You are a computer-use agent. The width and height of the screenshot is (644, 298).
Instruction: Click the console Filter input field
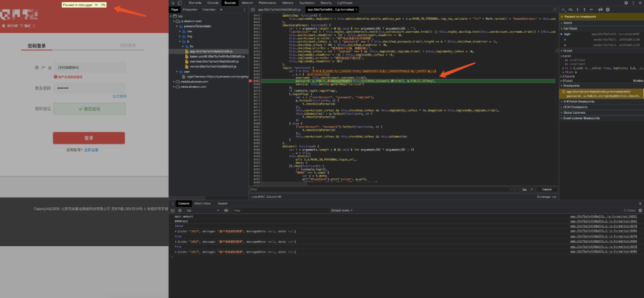coord(279,210)
